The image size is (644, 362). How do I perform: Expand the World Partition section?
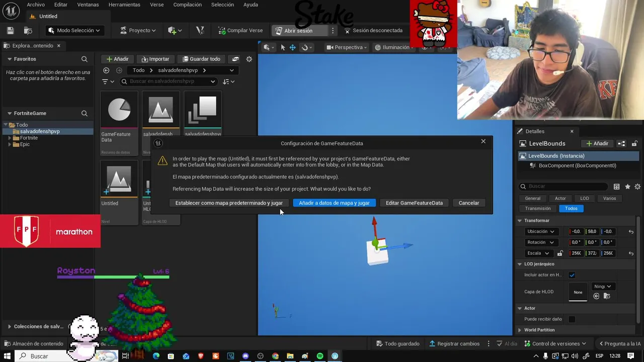(x=520, y=330)
